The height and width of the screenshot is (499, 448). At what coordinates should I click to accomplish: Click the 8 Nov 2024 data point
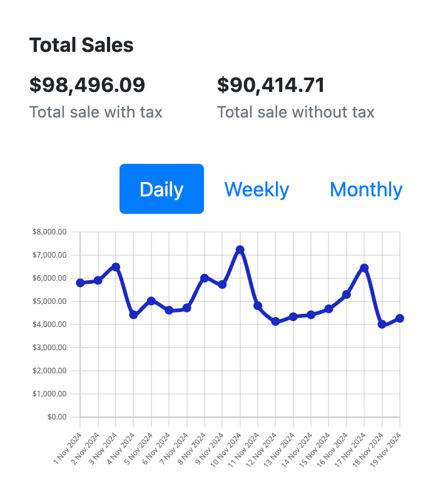(x=205, y=278)
